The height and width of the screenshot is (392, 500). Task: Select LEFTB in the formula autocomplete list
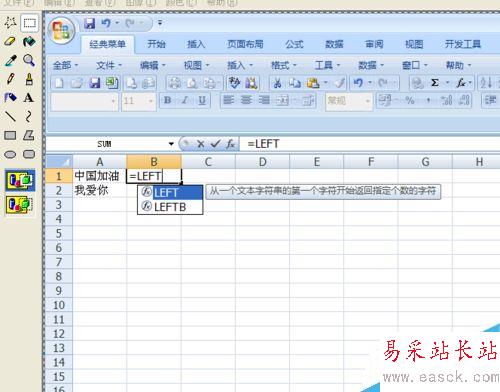click(170, 207)
